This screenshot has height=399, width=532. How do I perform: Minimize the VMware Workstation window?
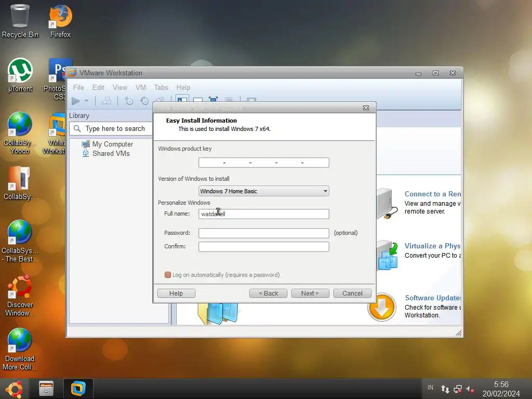(418, 73)
